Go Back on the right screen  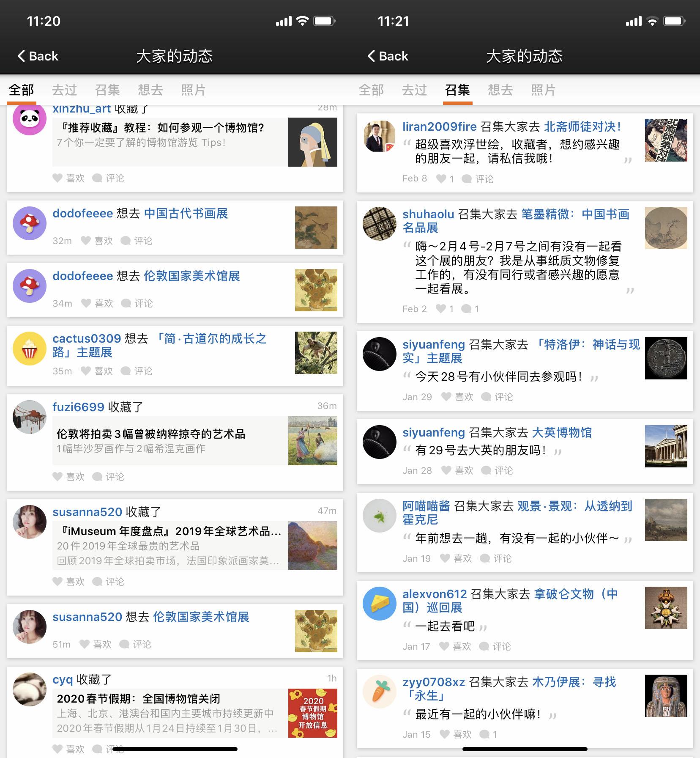tap(388, 56)
